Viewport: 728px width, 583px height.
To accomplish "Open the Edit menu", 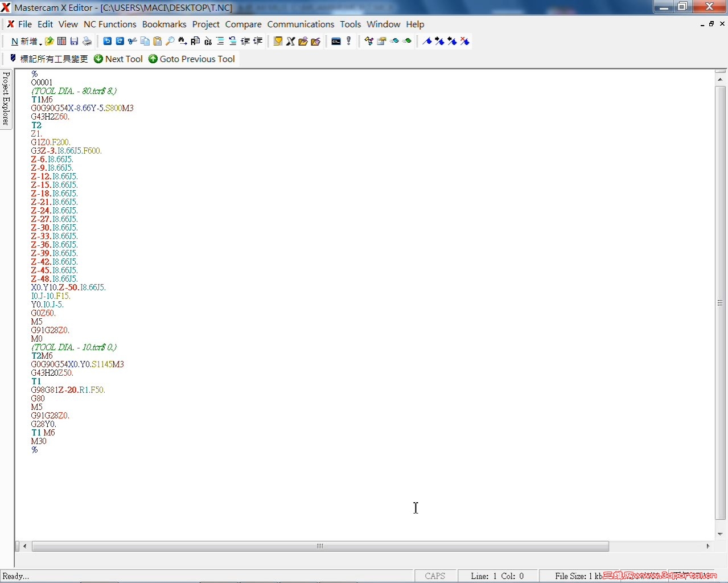I will [x=45, y=24].
